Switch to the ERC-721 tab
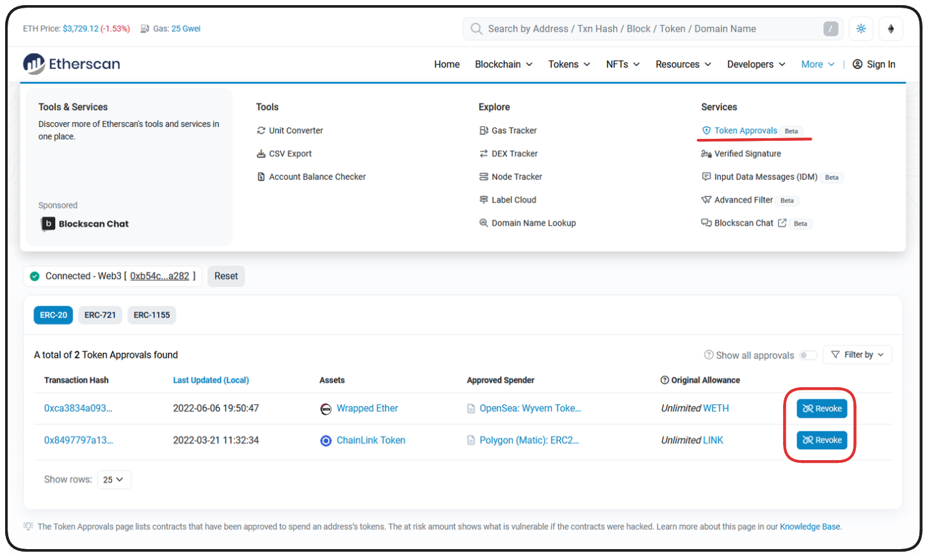This screenshot has width=927, height=560. 100,315
